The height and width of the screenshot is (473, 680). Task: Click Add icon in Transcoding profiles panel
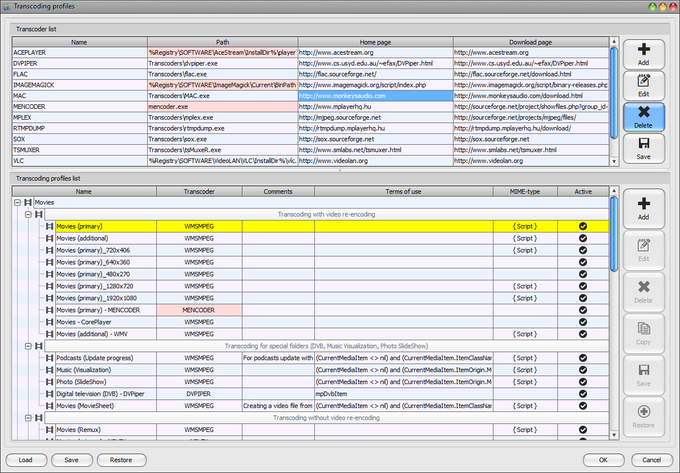[x=644, y=203]
